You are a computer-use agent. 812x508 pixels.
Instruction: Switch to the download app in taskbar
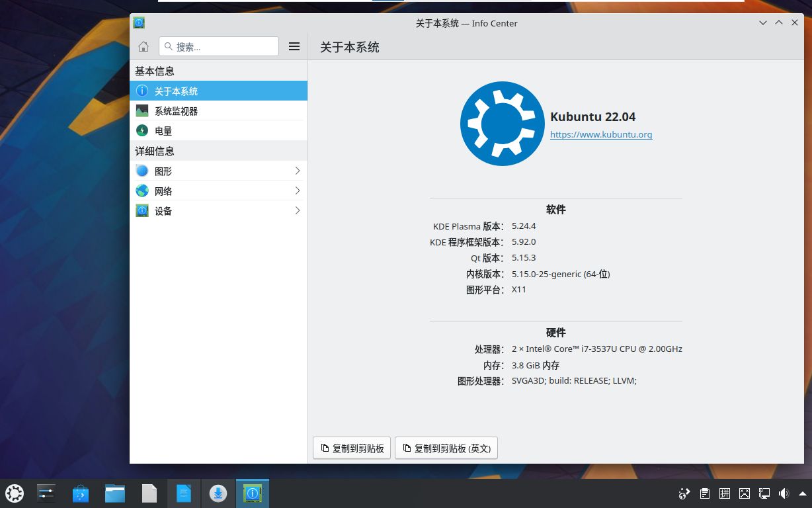(218, 493)
